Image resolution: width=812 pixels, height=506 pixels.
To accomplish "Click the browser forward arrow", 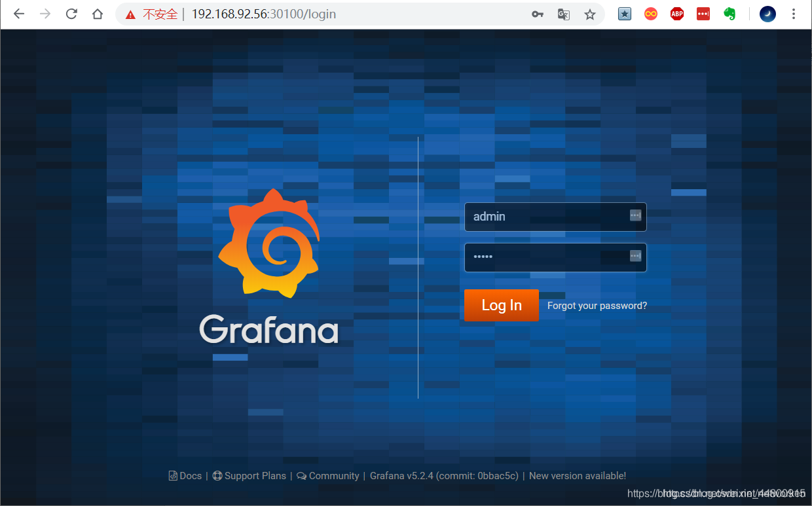I will [x=45, y=14].
